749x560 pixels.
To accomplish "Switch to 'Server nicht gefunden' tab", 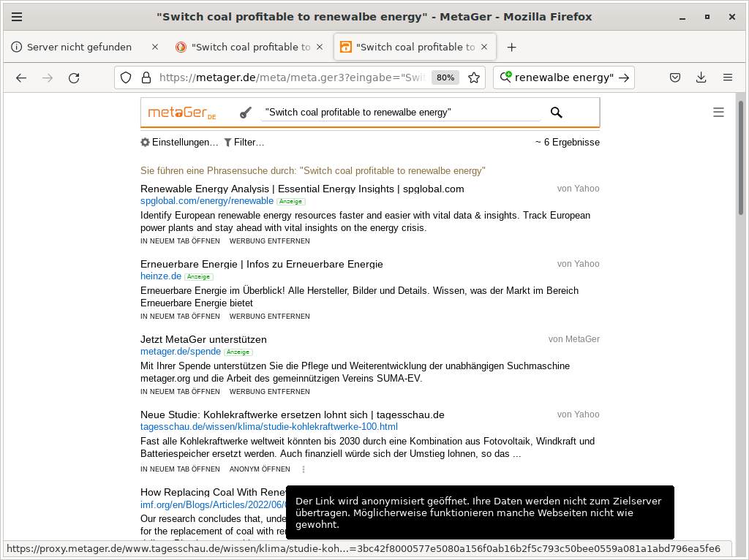I will pyautogui.click(x=79, y=47).
